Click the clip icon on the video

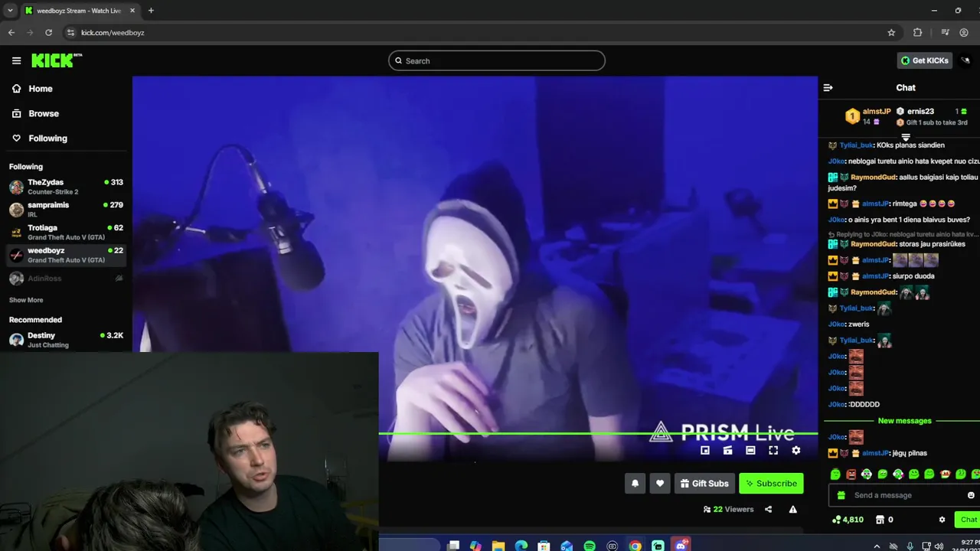[728, 451]
